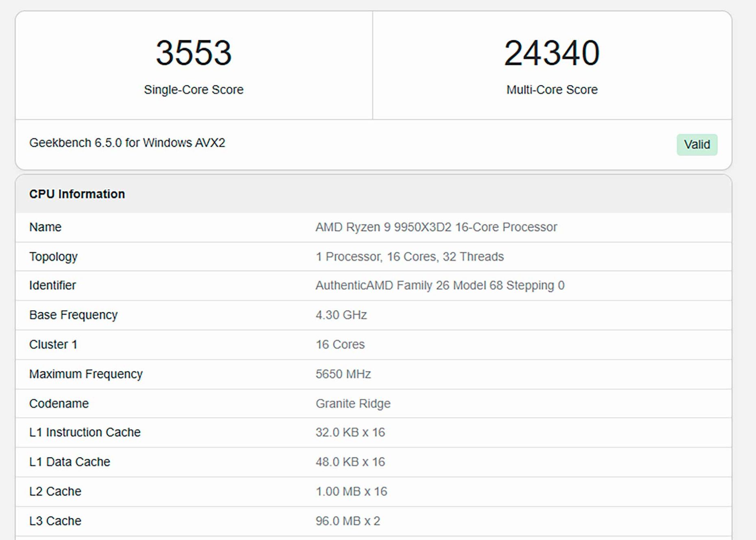Select the Name row
This screenshot has height=540, width=756.
tap(45, 227)
